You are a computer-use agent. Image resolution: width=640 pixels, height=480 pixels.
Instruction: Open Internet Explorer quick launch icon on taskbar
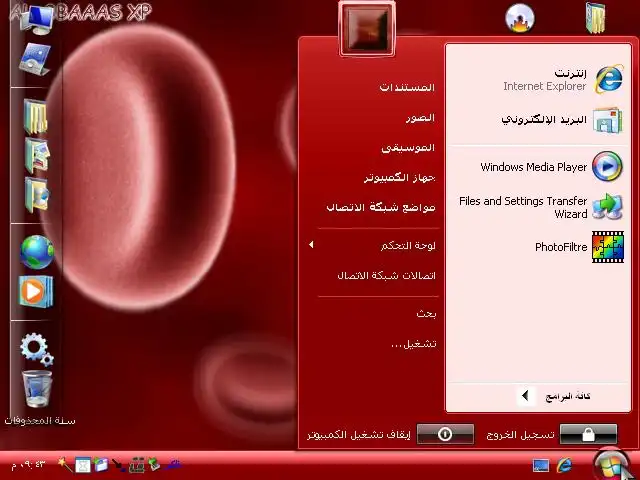[565, 465]
